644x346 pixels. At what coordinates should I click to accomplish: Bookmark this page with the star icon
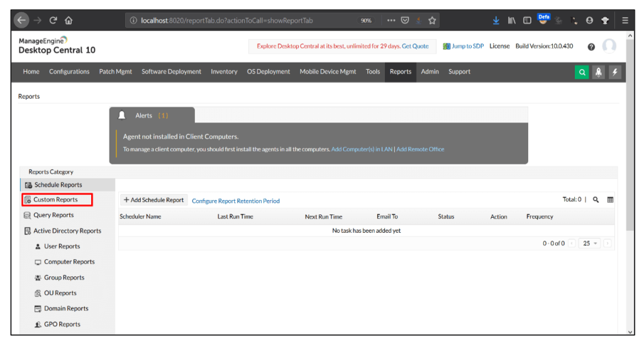pyautogui.click(x=432, y=20)
